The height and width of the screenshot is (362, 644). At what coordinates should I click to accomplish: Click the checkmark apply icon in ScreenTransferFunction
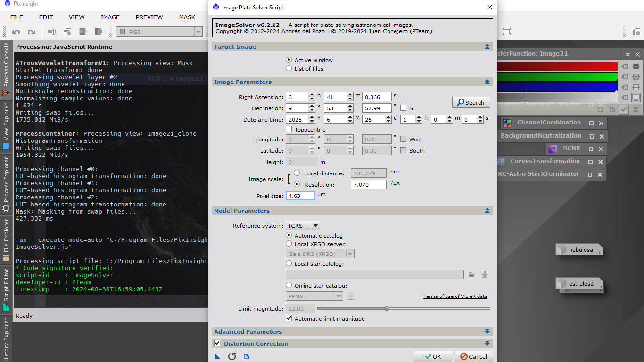coord(624,109)
